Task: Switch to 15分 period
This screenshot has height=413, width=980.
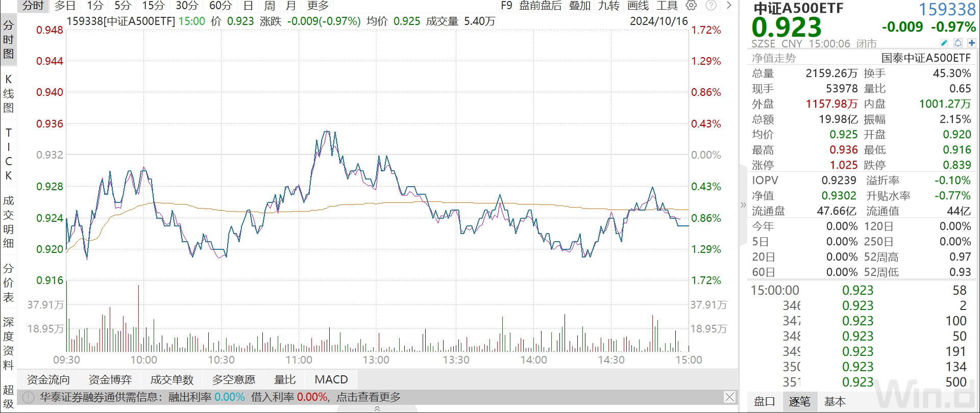Action: [x=153, y=6]
